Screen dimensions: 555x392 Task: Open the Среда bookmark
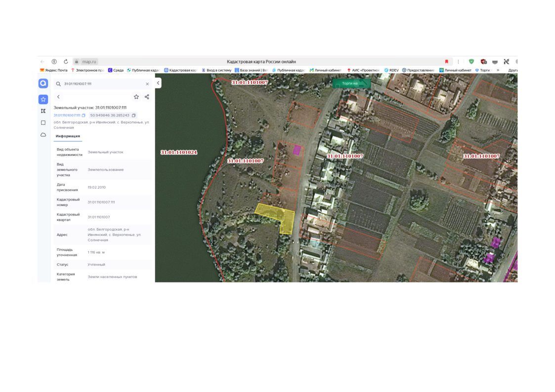tap(116, 70)
